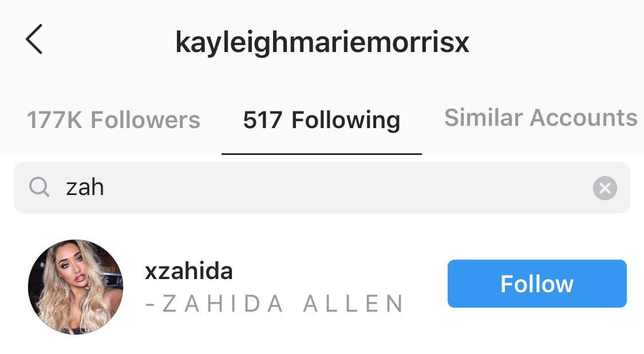Remove the zah query using the grey circle X

tap(605, 188)
